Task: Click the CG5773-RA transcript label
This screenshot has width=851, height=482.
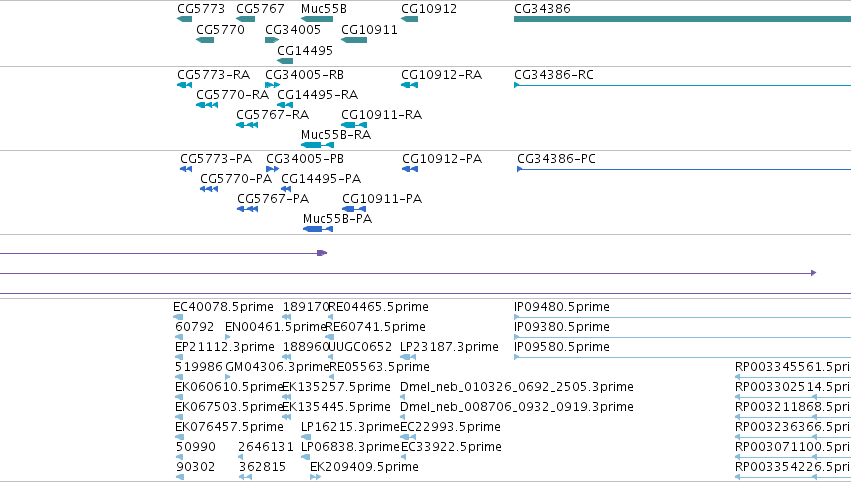Action: point(213,74)
